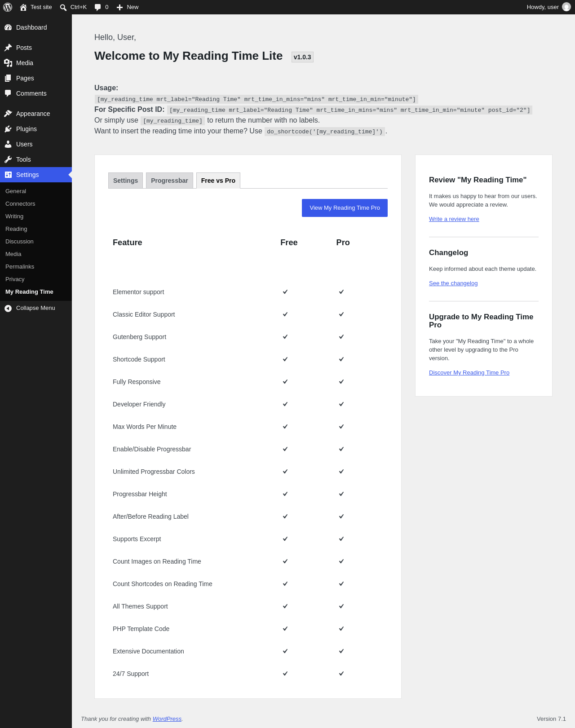Click the Users person icon

coord(8,144)
